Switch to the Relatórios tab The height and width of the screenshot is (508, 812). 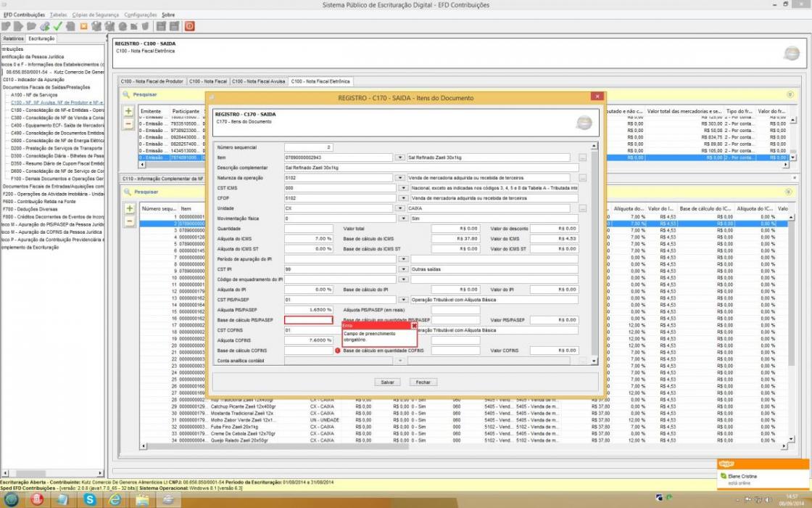pyautogui.click(x=13, y=39)
